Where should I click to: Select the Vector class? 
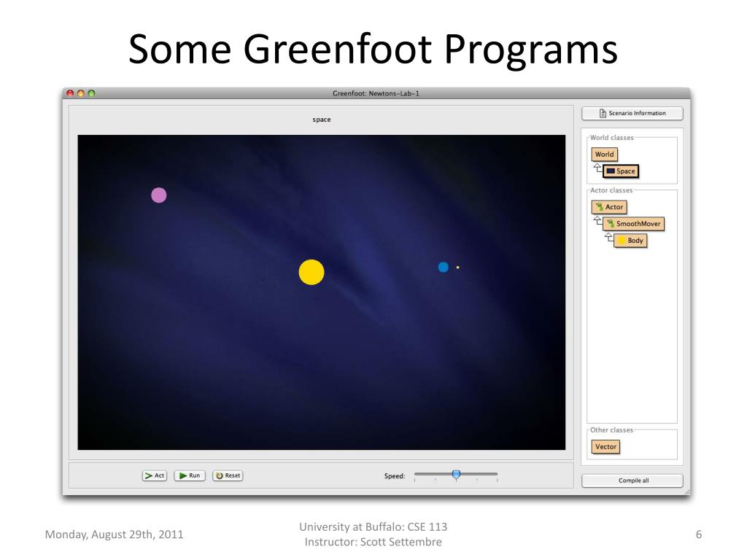point(605,447)
